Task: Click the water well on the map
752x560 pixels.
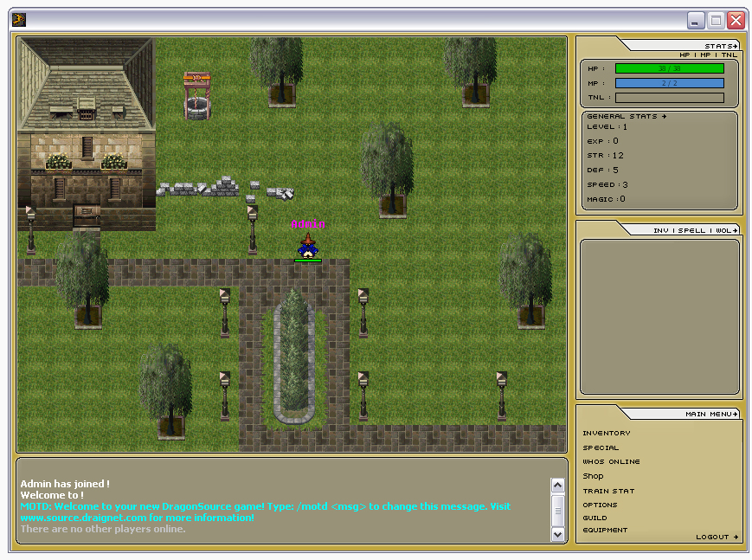Action: pos(197,96)
